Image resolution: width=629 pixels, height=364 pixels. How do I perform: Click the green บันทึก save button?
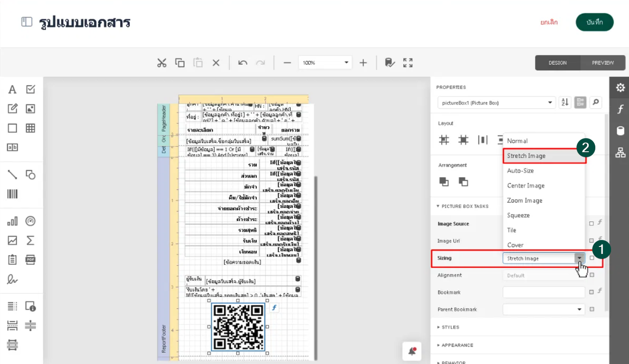[x=594, y=22]
